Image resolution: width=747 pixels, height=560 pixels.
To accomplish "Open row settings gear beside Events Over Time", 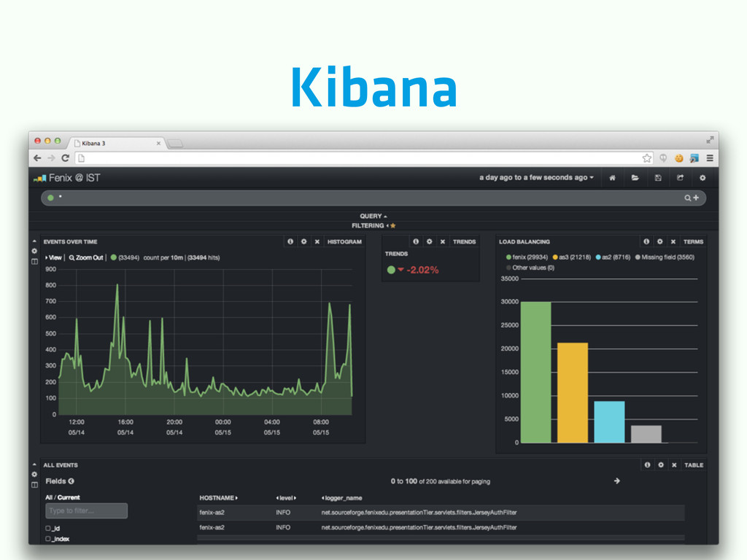I will click(x=34, y=251).
